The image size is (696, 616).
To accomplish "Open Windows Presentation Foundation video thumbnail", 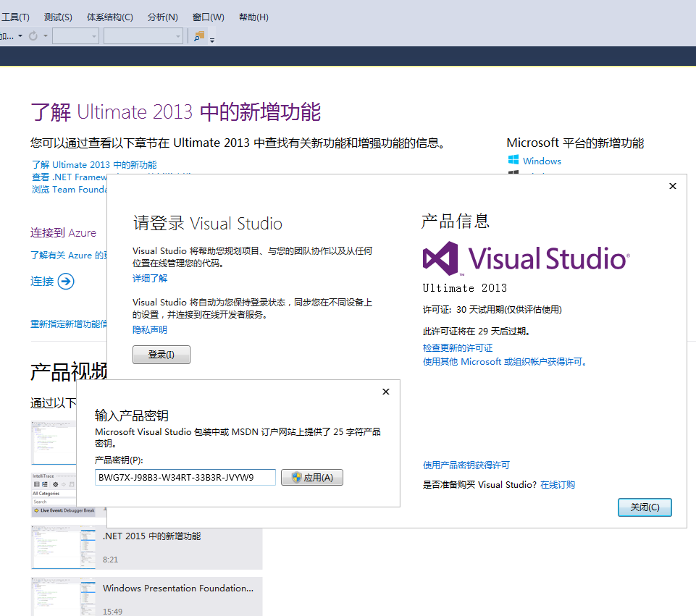I will pos(63,596).
